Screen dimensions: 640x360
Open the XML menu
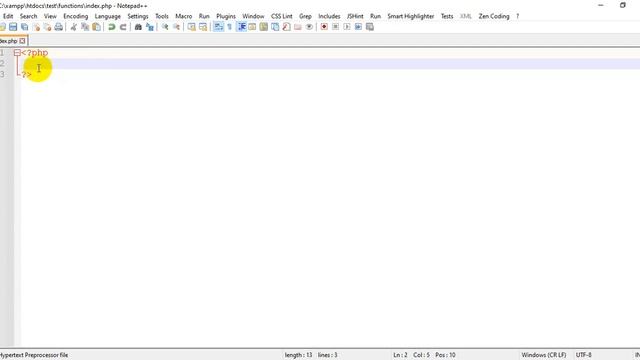(466, 16)
